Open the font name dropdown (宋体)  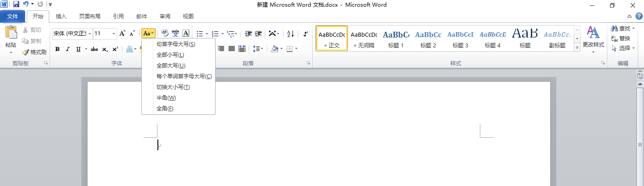[x=90, y=34]
